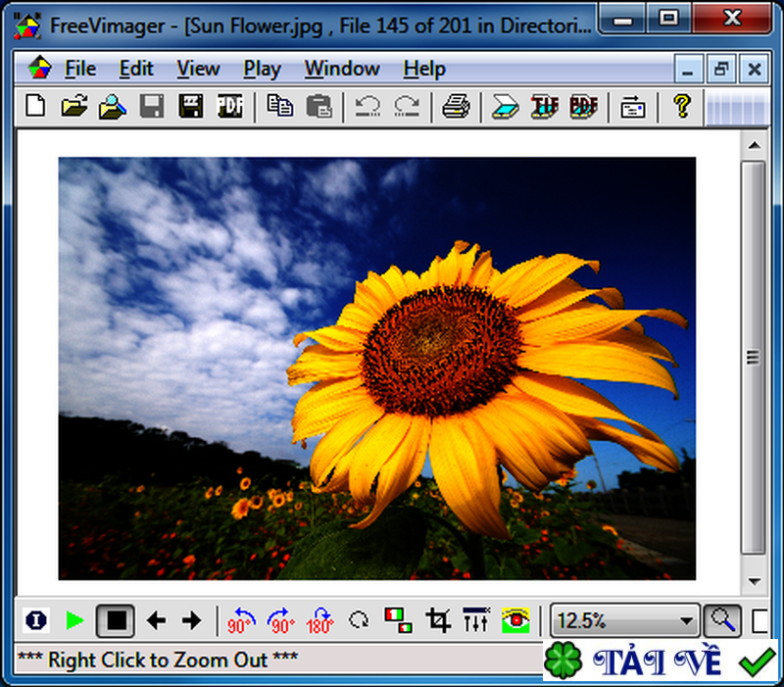784x687 pixels.
Task: Open the Window menu
Action: pyautogui.click(x=341, y=69)
